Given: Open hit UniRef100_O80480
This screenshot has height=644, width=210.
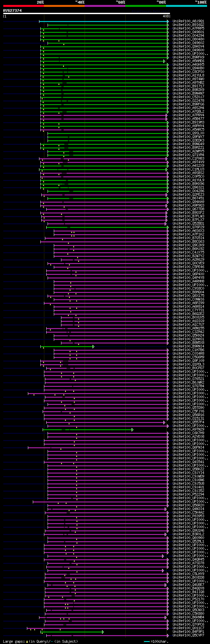Looking at the screenshot, I should coord(188,39).
